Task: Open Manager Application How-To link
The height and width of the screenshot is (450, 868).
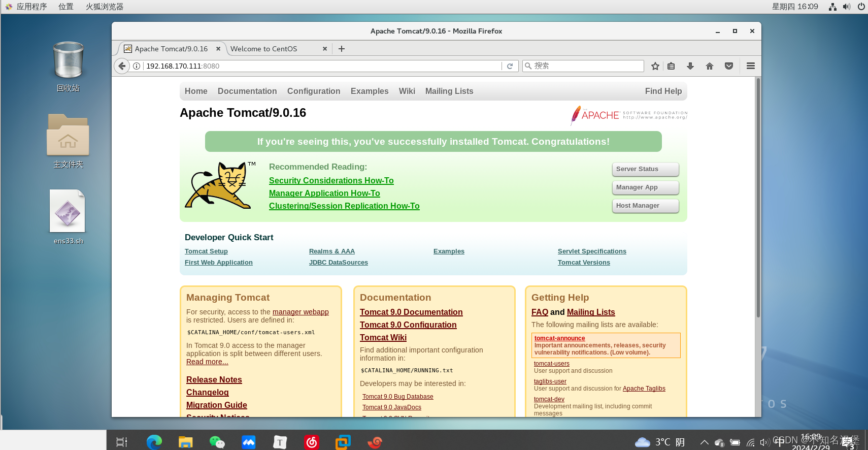Action: coord(324,194)
